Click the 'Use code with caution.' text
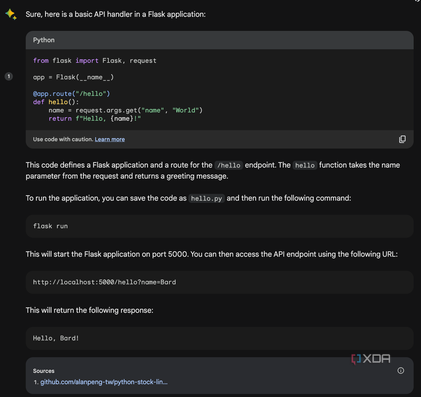Screen dimensions: 421x397 point(63,139)
